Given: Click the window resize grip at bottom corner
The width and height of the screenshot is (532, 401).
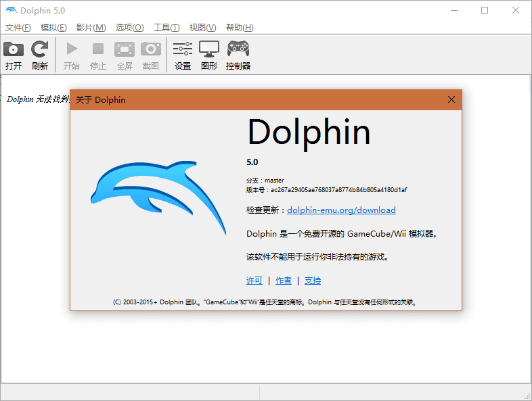Looking at the screenshot, I should pyautogui.click(x=527, y=396).
